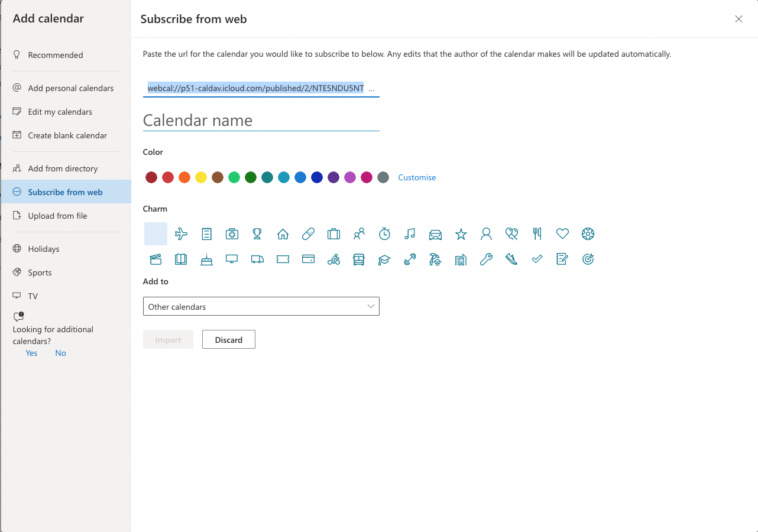758x532 pixels.
Task: Expand the truncated calendar URL field
Action: click(372, 88)
